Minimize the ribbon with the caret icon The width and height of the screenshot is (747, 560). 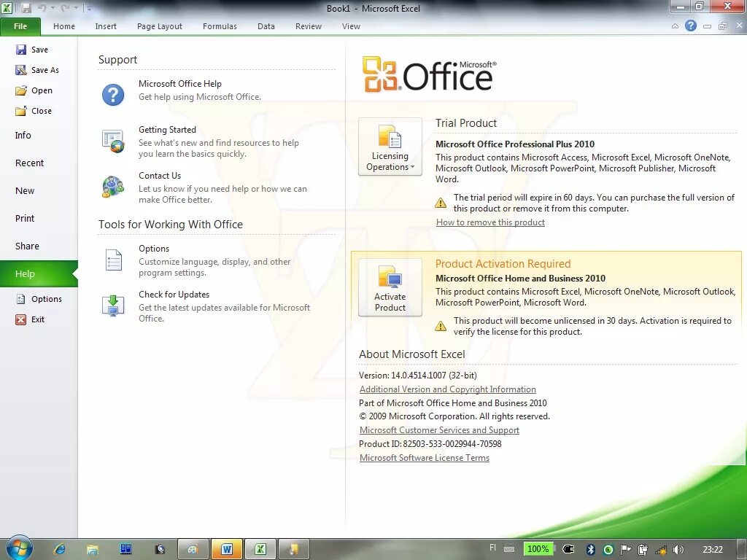pos(675,26)
